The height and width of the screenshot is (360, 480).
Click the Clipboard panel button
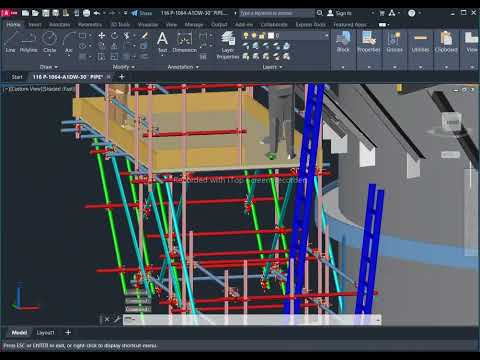point(446,42)
